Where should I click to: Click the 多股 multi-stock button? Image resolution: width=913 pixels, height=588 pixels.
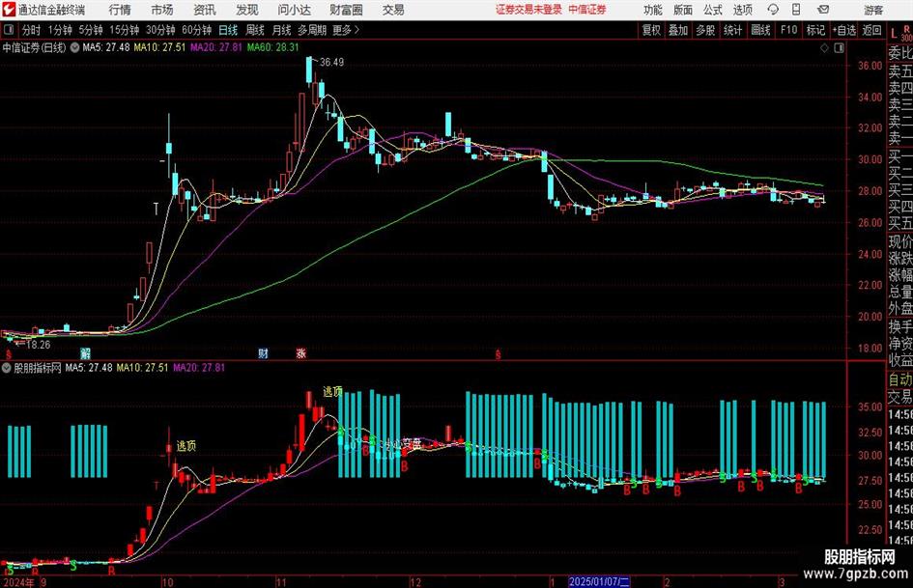tap(705, 30)
